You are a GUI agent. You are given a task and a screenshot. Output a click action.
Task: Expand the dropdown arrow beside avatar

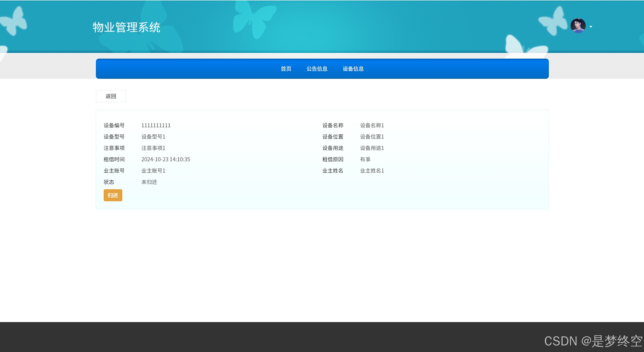point(591,27)
